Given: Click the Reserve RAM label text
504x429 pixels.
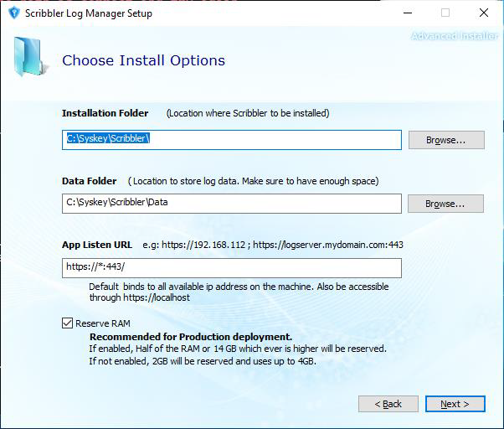Looking at the screenshot, I should click(x=102, y=323).
